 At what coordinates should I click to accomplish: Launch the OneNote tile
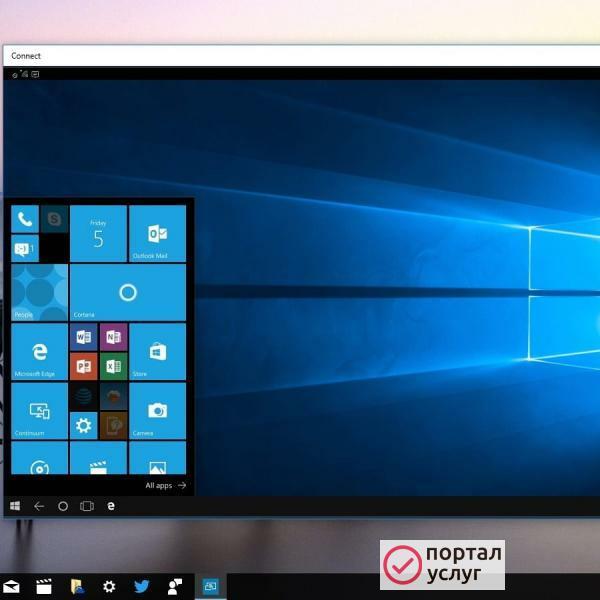[114, 337]
